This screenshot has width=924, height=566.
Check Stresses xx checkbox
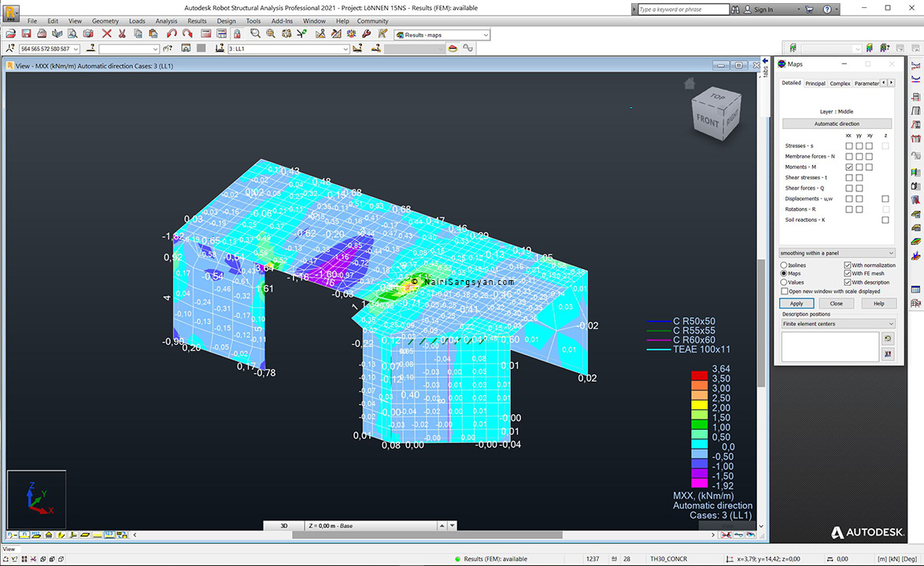pos(848,146)
